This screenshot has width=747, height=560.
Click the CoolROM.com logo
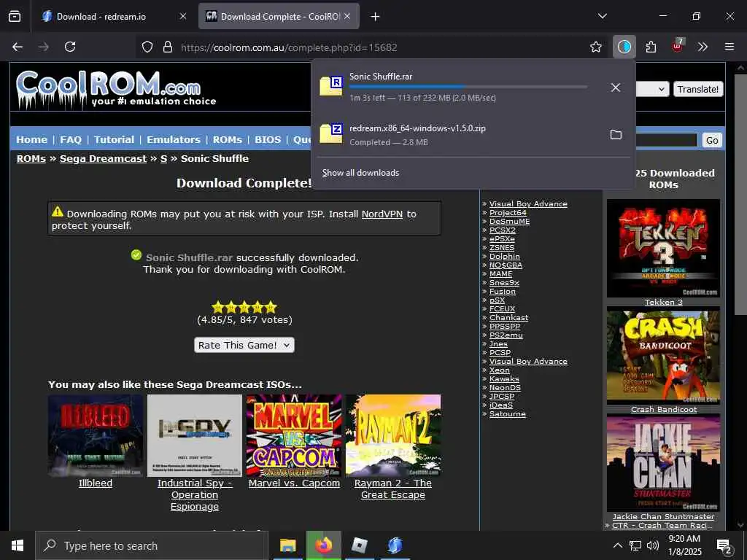click(116, 89)
